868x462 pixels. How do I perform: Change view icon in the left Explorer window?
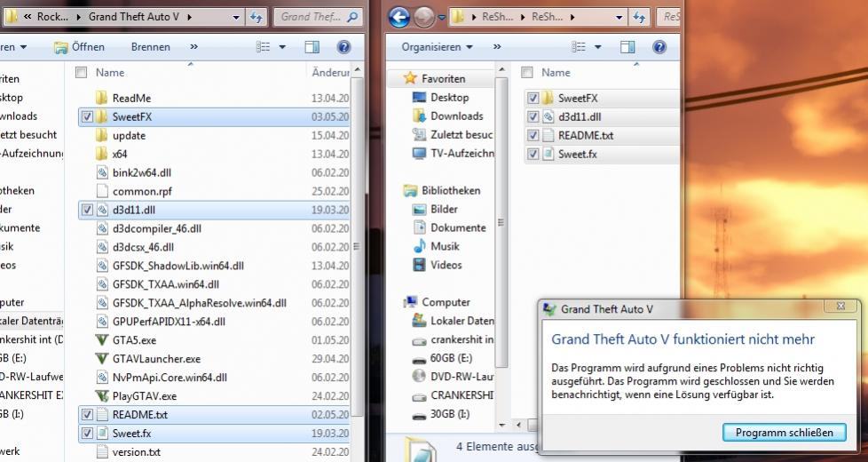coord(263,47)
